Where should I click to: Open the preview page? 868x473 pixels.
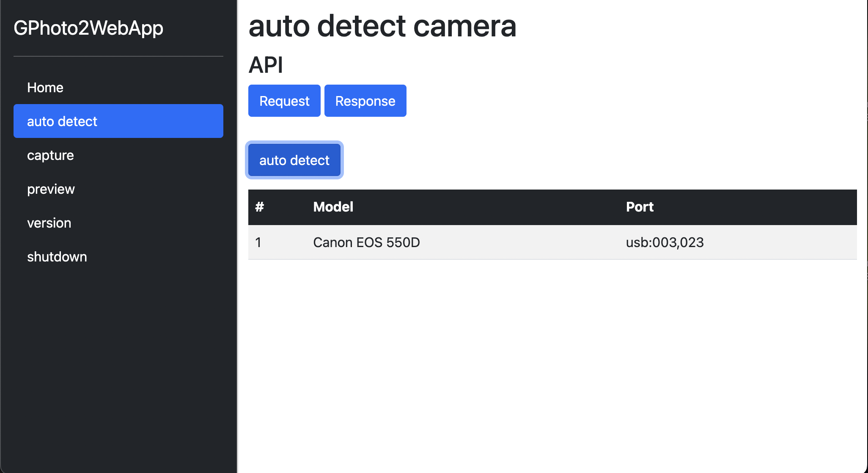[x=118, y=189]
